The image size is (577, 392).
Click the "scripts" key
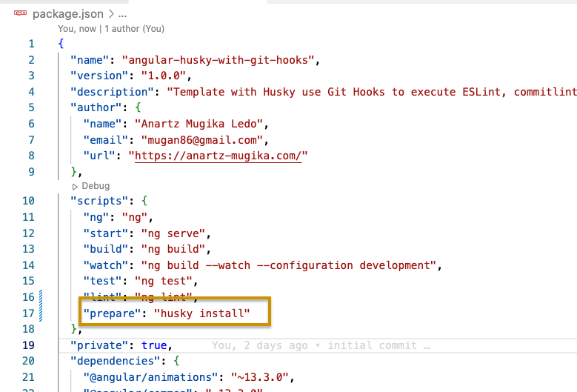(99, 201)
